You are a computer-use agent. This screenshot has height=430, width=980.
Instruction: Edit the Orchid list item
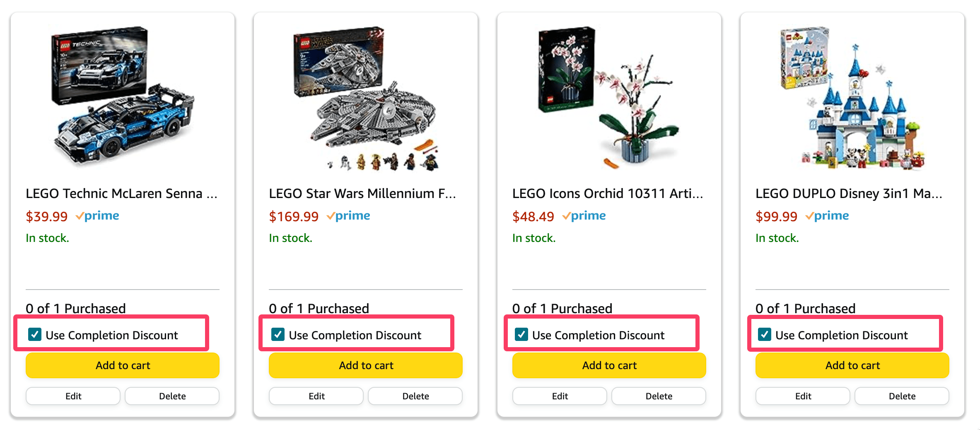tap(559, 396)
